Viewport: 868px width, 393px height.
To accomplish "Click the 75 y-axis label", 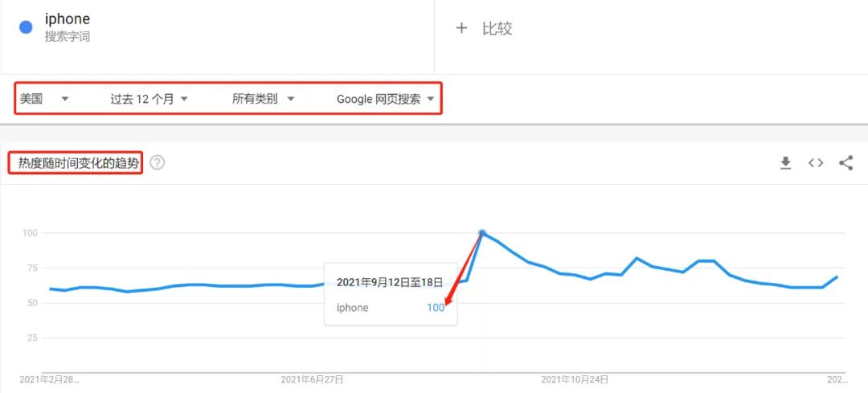I will 31,268.
